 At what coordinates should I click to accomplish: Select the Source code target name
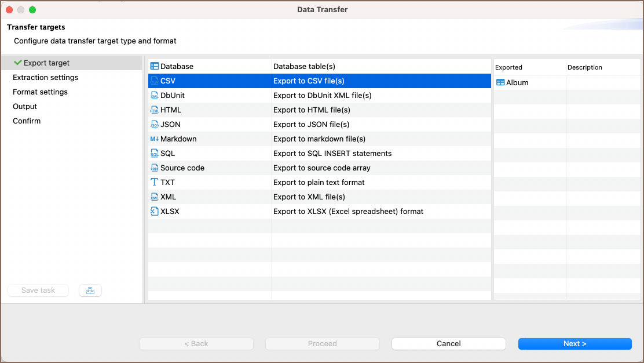click(x=182, y=168)
